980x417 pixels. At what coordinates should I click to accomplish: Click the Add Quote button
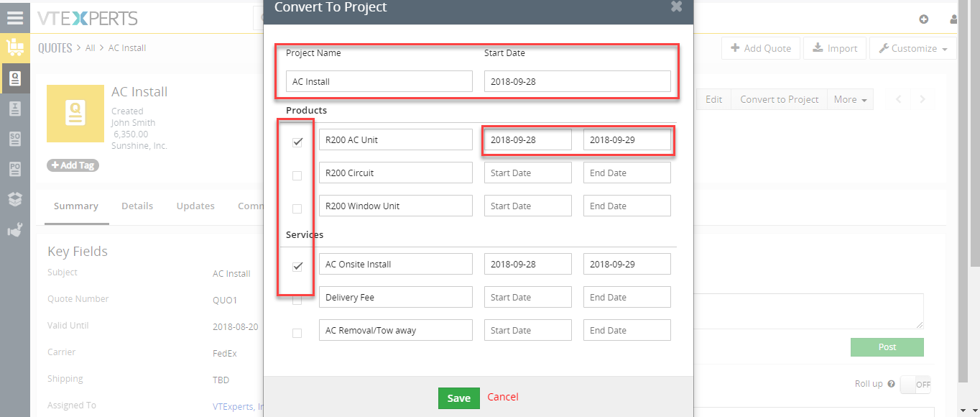point(761,48)
